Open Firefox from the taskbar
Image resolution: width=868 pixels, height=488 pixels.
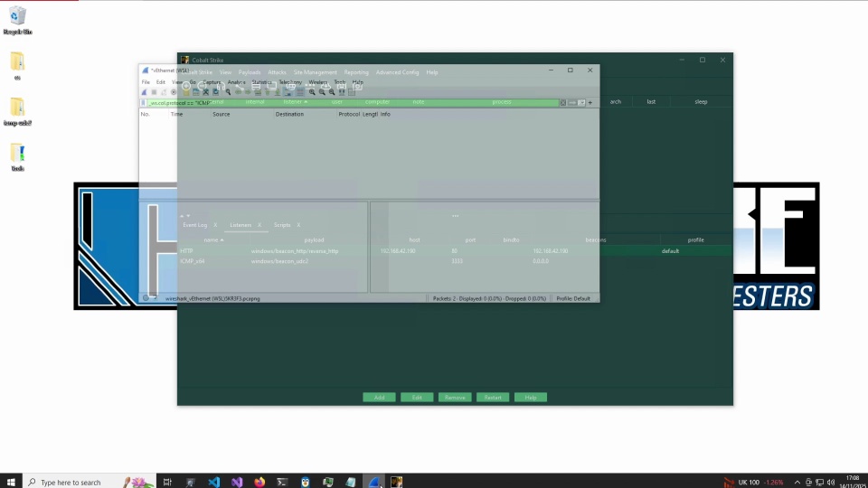259,482
